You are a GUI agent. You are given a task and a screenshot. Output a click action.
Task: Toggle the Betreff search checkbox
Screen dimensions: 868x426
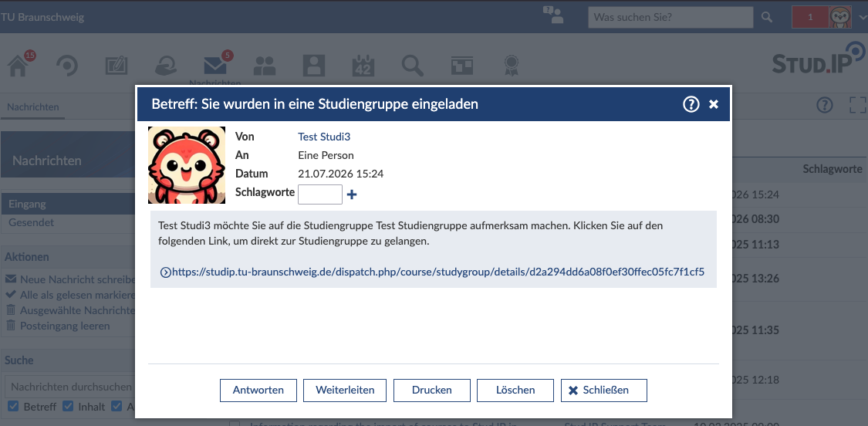14,406
